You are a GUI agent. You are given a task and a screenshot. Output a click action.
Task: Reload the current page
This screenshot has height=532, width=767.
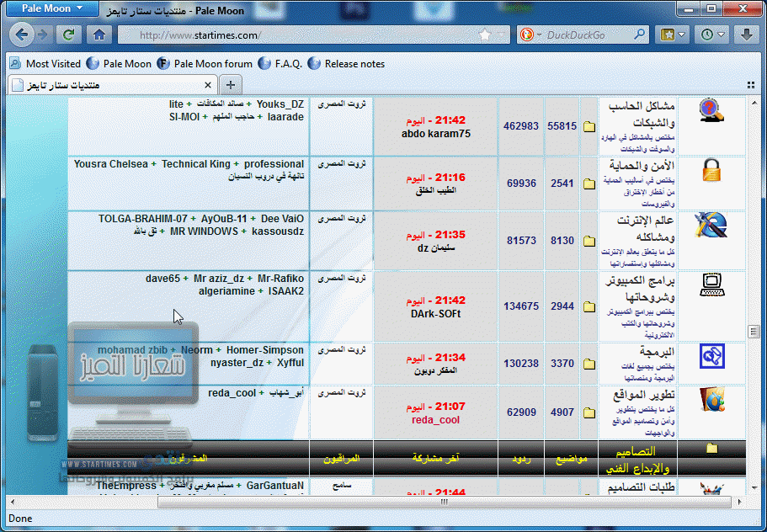pyautogui.click(x=68, y=35)
